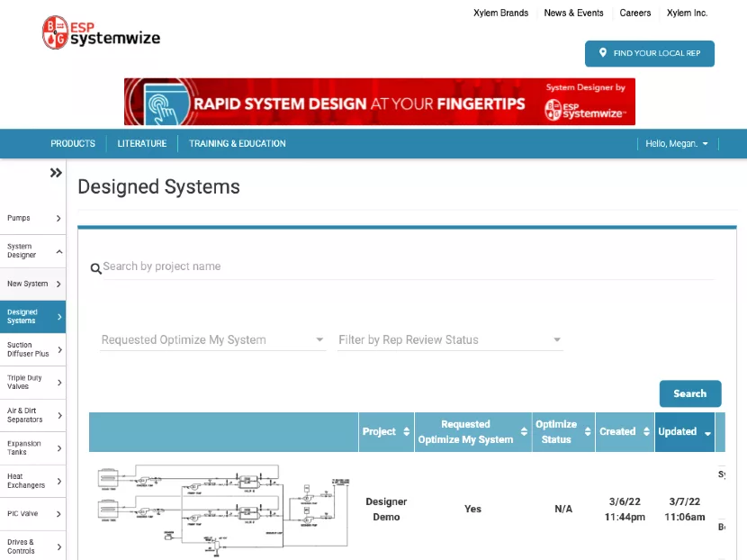Sort the table by the Project column arrows
The height and width of the screenshot is (560, 747).
pos(406,431)
